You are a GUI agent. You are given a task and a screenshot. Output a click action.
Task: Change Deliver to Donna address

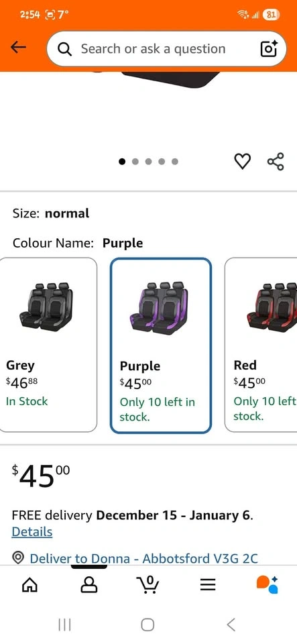coord(144,559)
